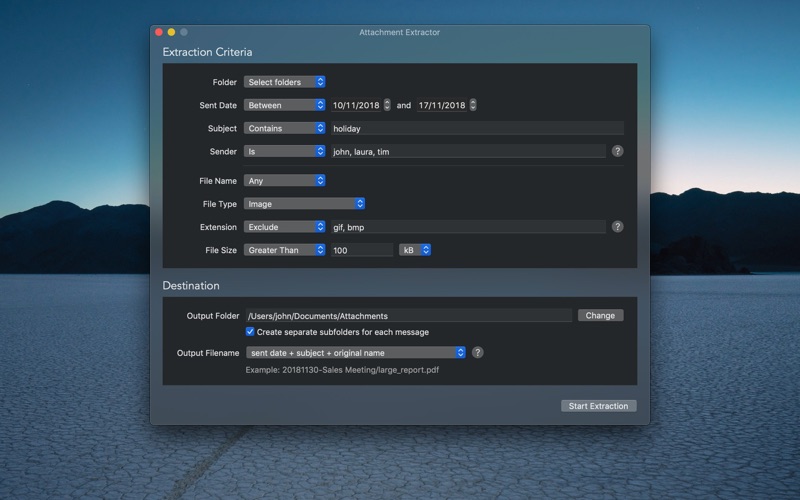Open the Extension 'Exclude' dropdown

click(284, 227)
